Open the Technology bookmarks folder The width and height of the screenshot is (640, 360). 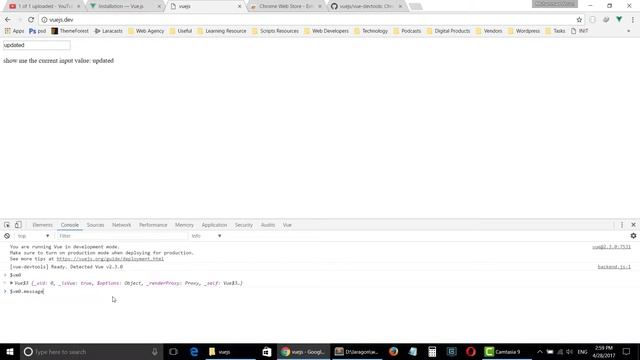(371, 31)
